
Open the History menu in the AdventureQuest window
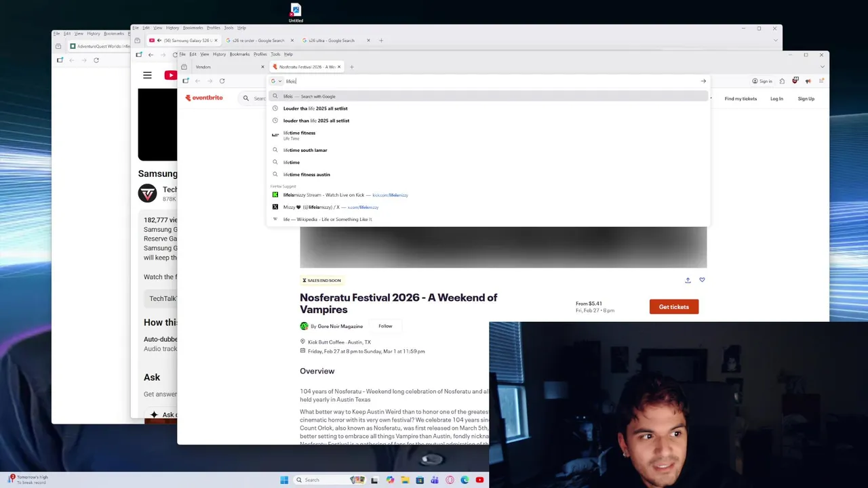[x=94, y=33]
